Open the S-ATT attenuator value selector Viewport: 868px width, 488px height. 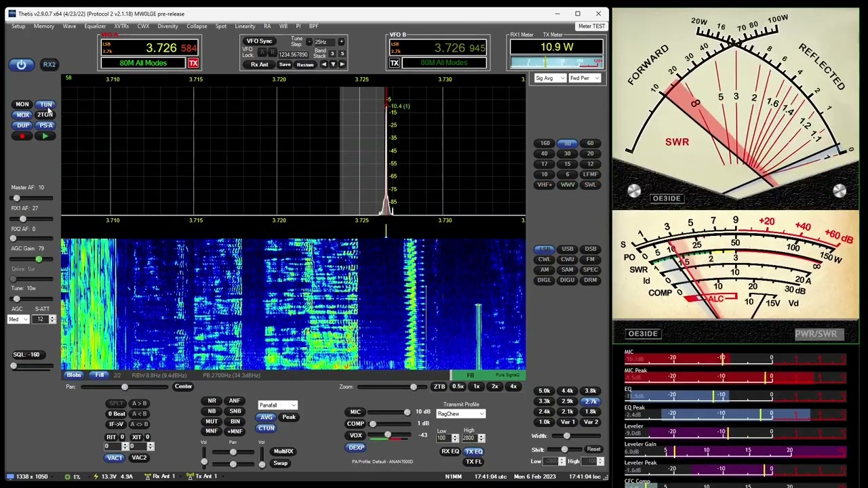(x=45, y=319)
